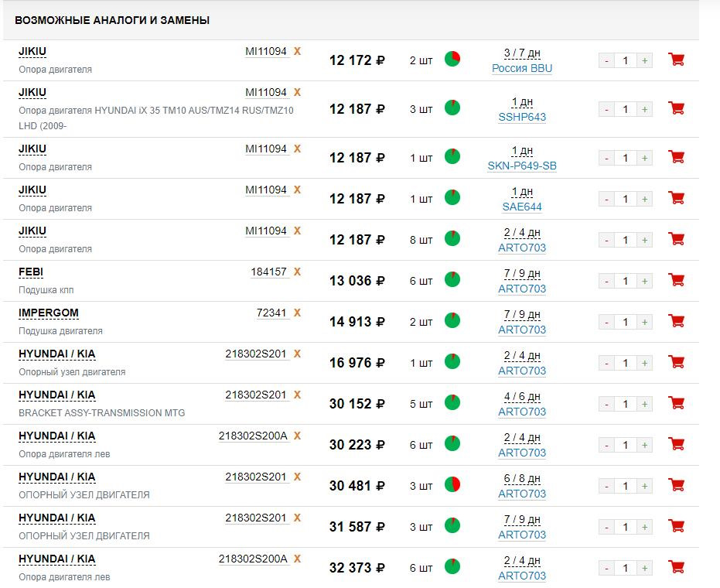Click orange X in the 30 223 ₽ row
Viewport: 720px width, 588px height.
pyautogui.click(x=297, y=436)
